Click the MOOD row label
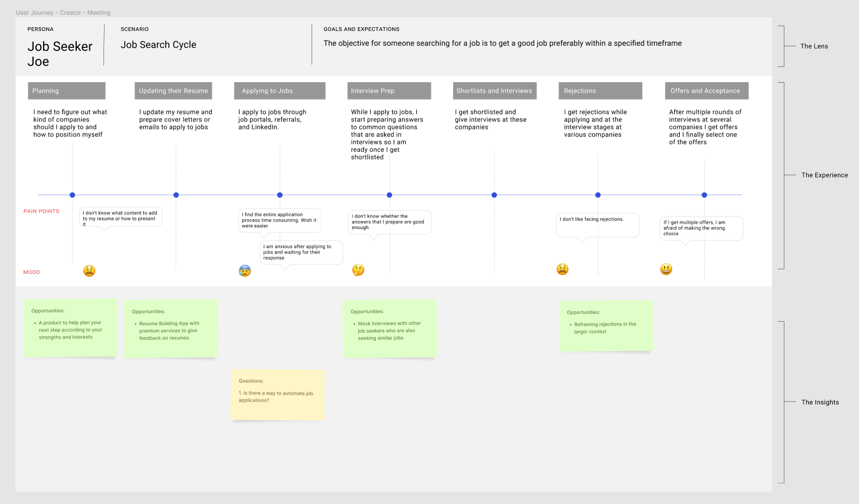 point(32,272)
